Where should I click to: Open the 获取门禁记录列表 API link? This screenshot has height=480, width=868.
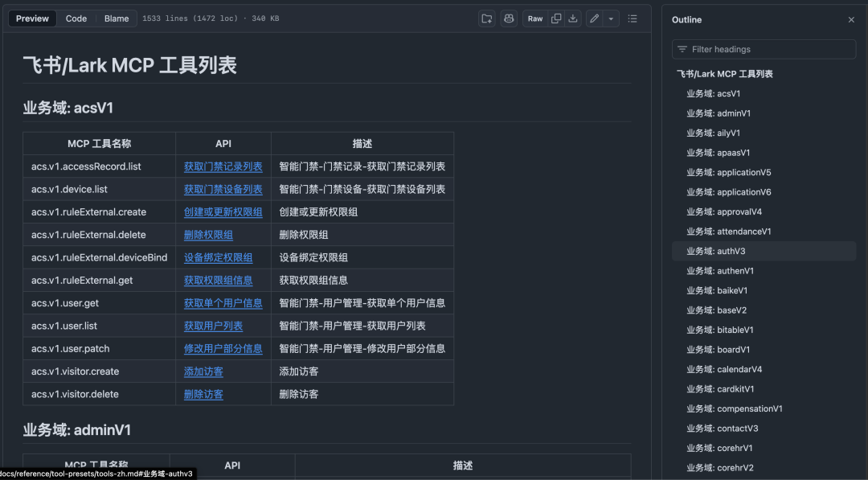(x=223, y=166)
